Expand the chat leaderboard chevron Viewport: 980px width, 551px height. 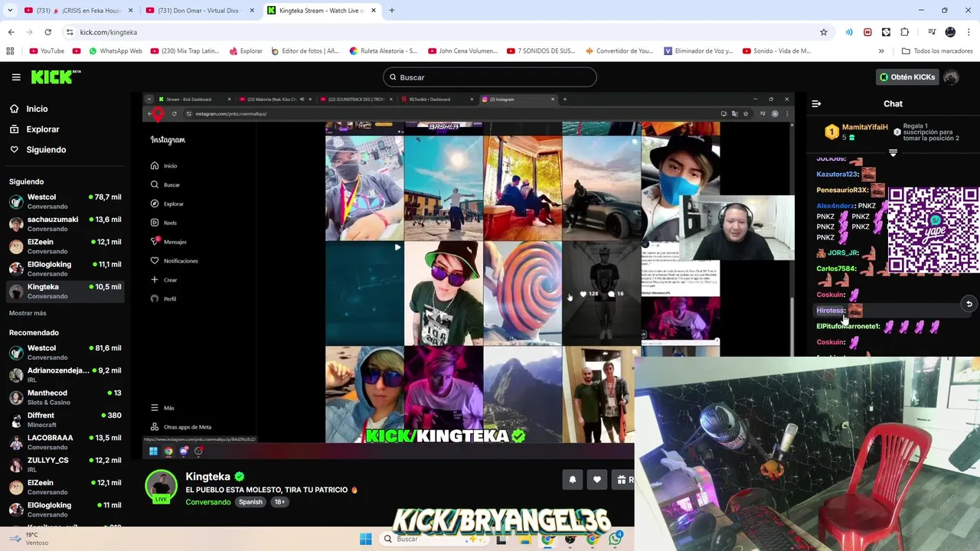point(893,152)
